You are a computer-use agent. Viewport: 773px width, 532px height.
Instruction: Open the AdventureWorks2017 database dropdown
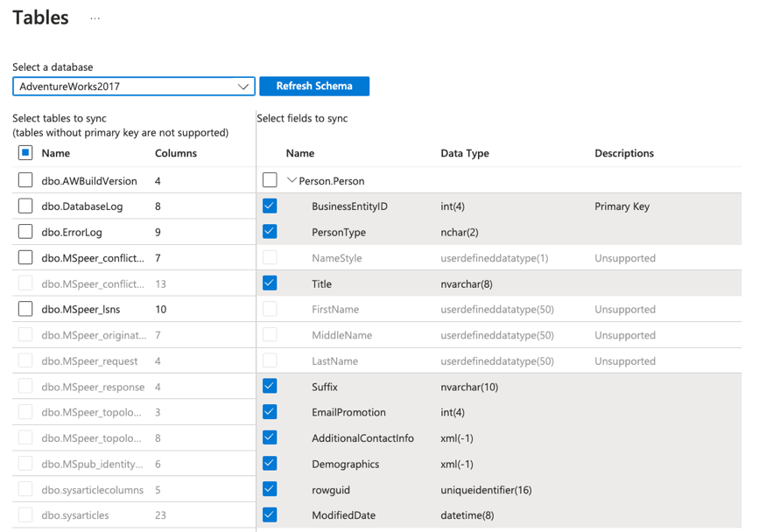point(134,87)
